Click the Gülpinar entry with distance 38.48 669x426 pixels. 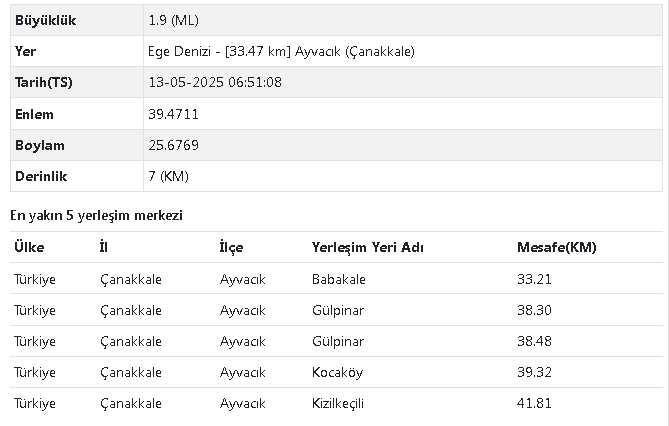(337, 341)
